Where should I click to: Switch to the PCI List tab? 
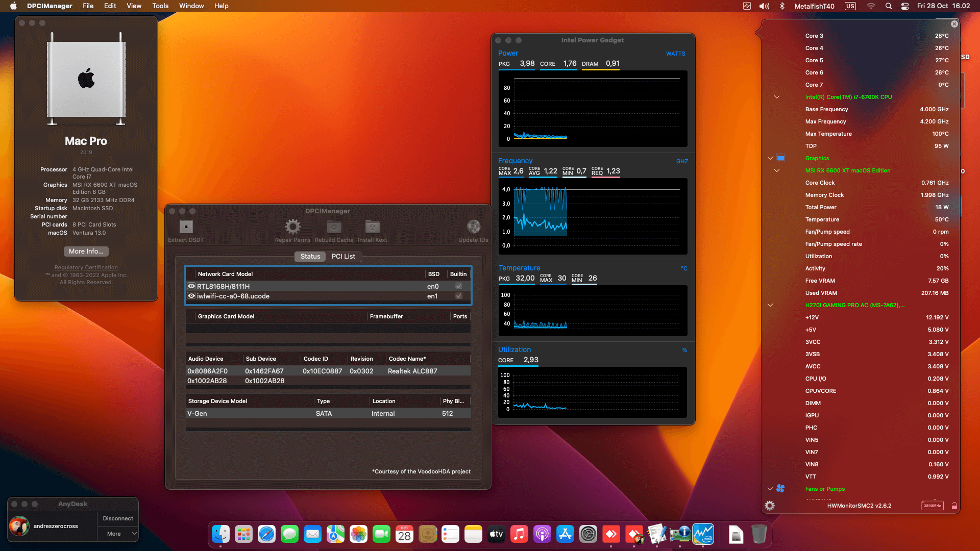[x=344, y=257]
